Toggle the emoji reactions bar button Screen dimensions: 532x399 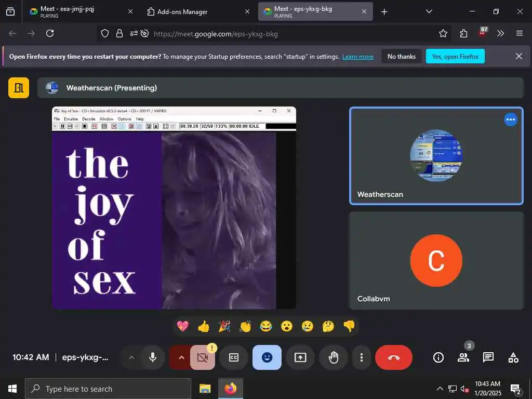[267, 357]
